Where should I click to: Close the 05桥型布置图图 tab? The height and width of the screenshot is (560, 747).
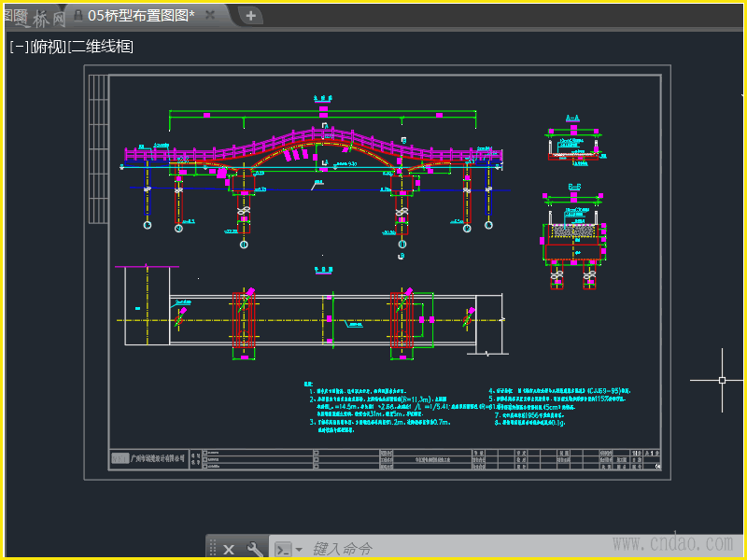pos(210,15)
